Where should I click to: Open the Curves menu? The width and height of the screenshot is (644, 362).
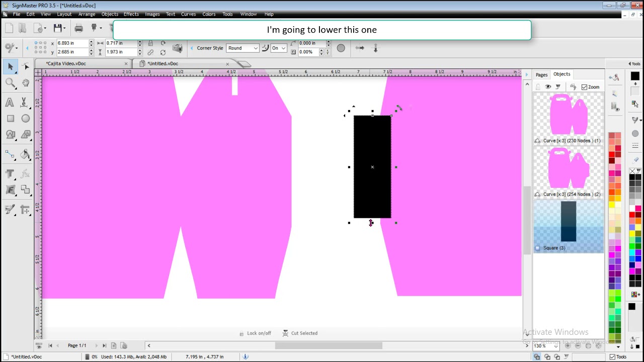click(188, 14)
